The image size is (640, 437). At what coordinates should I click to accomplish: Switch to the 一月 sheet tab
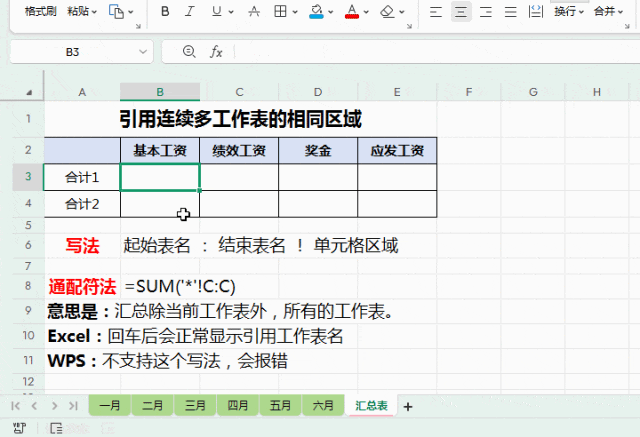[110, 405]
